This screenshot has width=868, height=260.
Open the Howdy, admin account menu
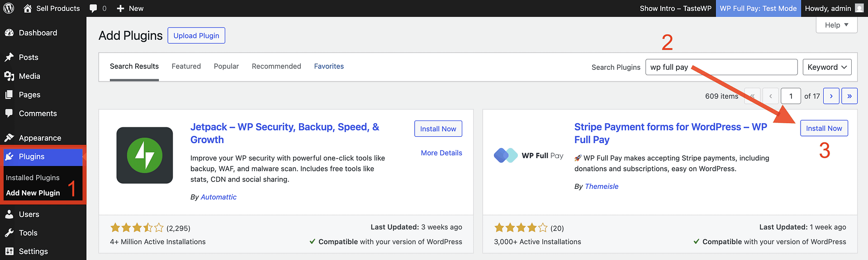(834, 8)
